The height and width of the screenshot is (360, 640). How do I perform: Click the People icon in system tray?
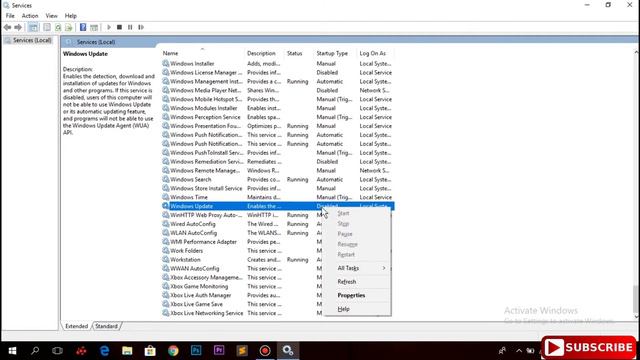click(502, 351)
